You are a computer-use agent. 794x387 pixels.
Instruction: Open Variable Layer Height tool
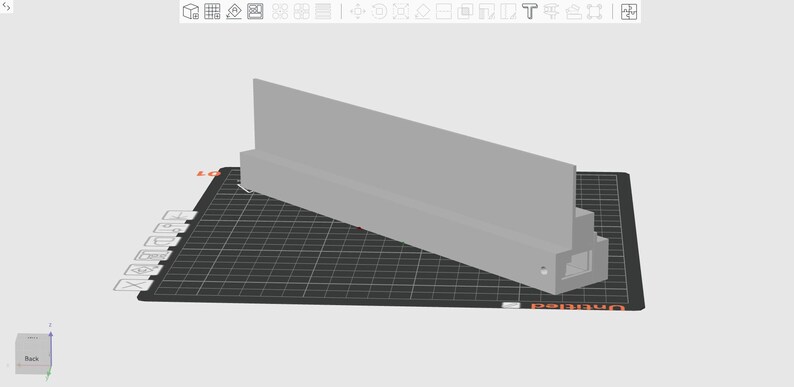click(323, 11)
